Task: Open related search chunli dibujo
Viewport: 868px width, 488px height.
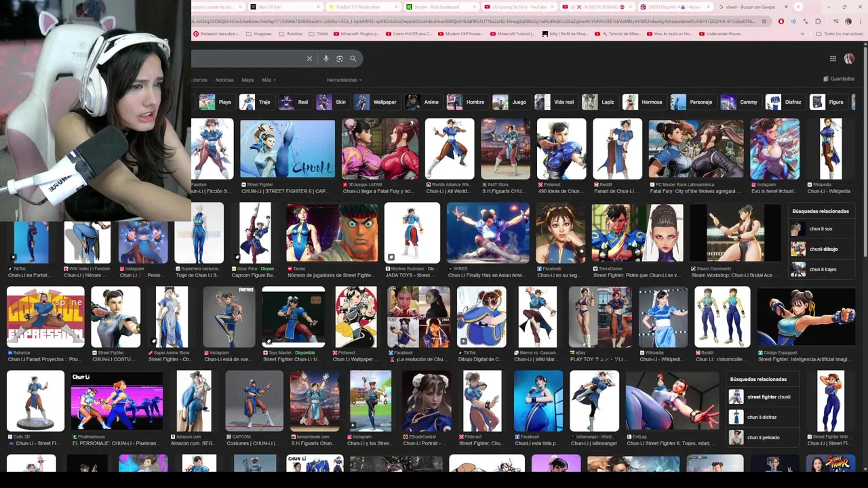Action: pyautogui.click(x=822, y=249)
